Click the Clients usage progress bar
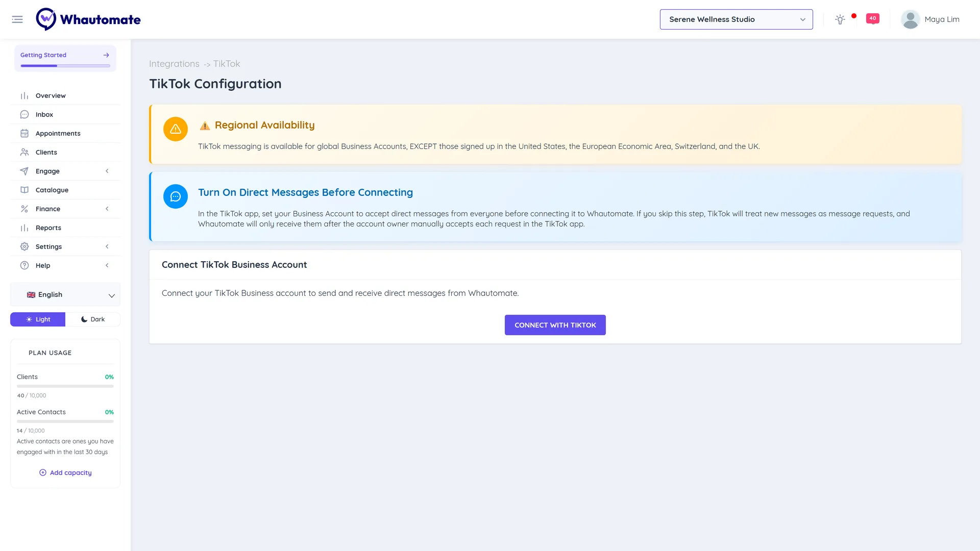Viewport: 980px width, 551px height. [x=65, y=386]
